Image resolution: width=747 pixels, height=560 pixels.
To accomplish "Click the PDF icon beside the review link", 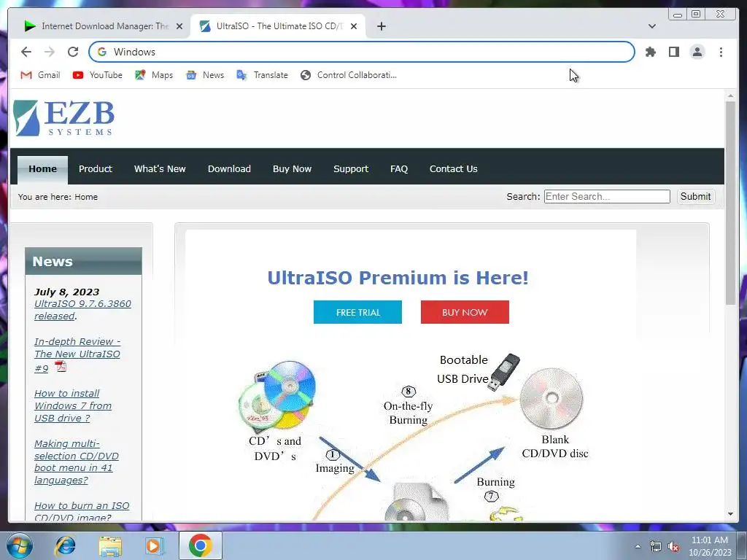I will [x=61, y=367].
